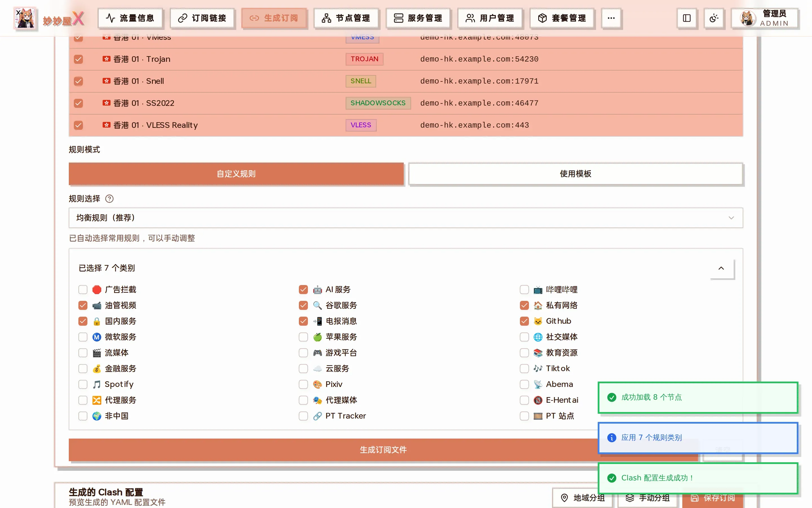This screenshot has height=508, width=812.
Task: Click the 游戏平台 gamepad icon
Action: click(317, 352)
